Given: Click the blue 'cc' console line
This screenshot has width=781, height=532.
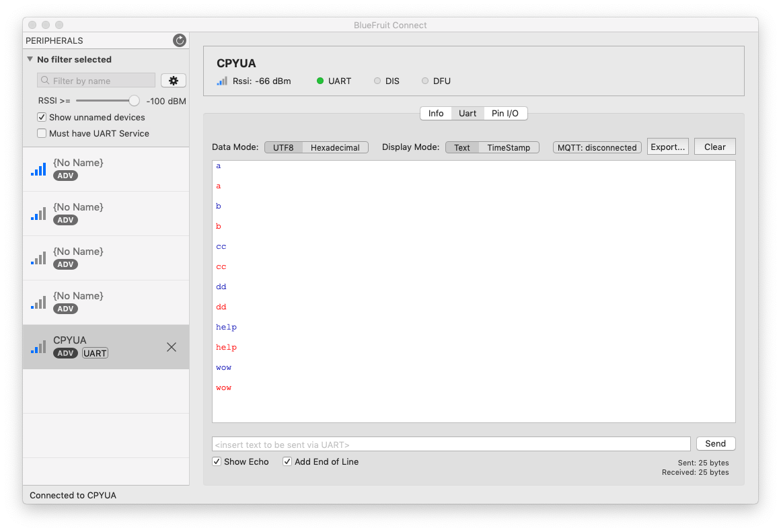Looking at the screenshot, I should pos(221,247).
